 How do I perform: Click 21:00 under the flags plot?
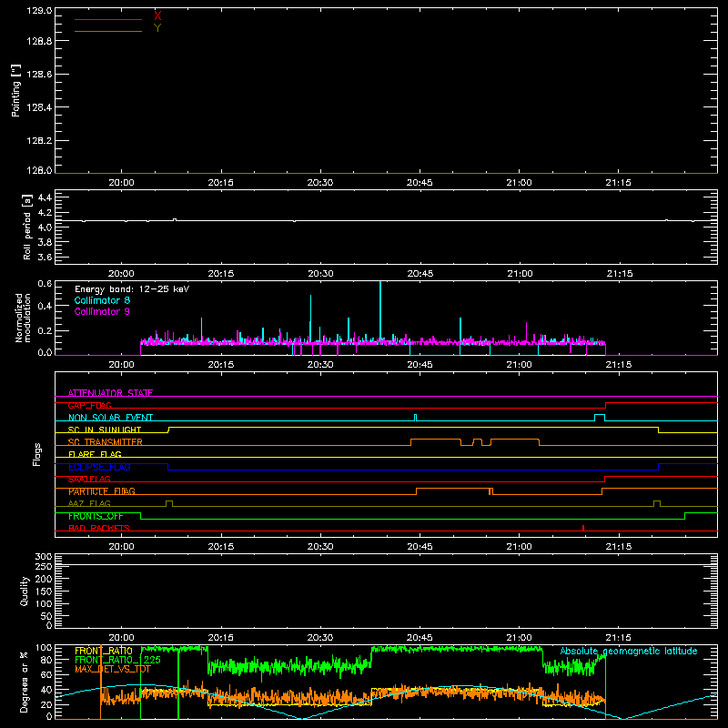(x=519, y=547)
